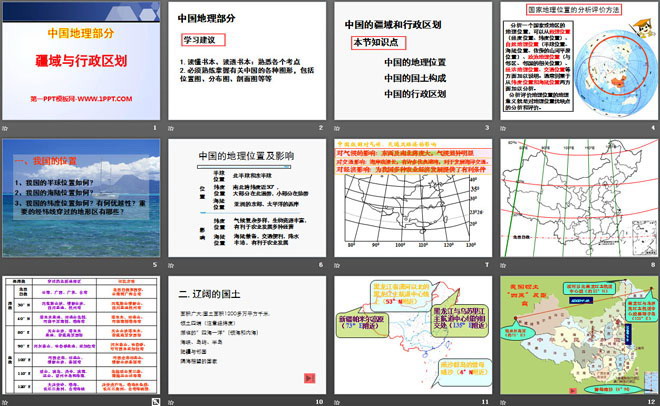Click slide number 3 label
The width and height of the screenshot is (660, 406).
click(x=487, y=128)
